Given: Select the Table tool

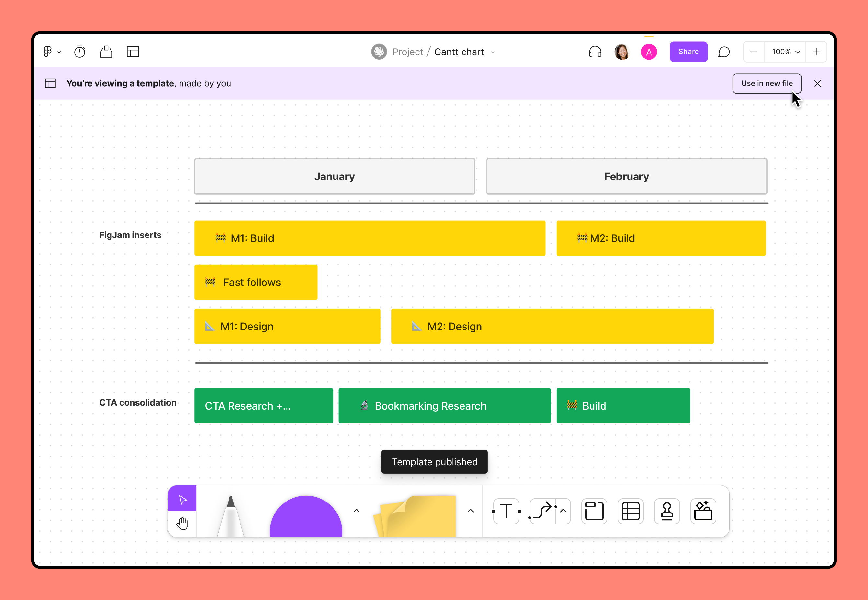Looking at the screenshot, I should point(630,511).
